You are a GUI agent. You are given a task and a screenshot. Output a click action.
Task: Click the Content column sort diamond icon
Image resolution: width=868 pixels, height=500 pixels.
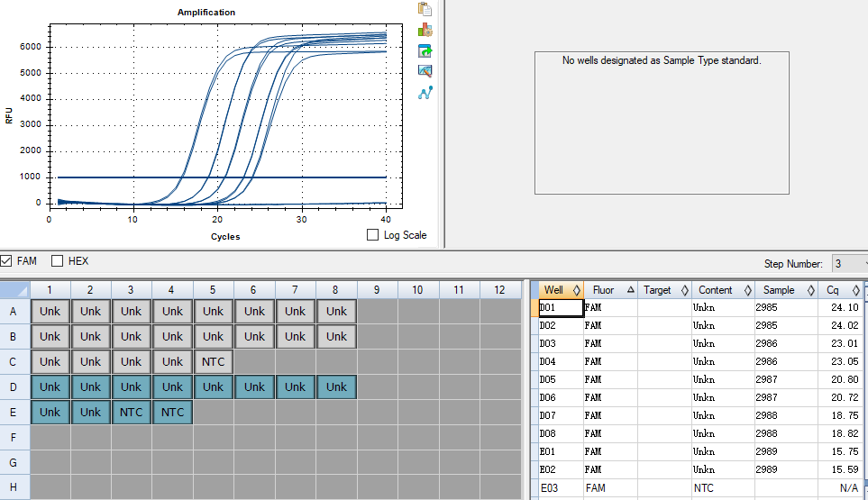click(748, 290)
